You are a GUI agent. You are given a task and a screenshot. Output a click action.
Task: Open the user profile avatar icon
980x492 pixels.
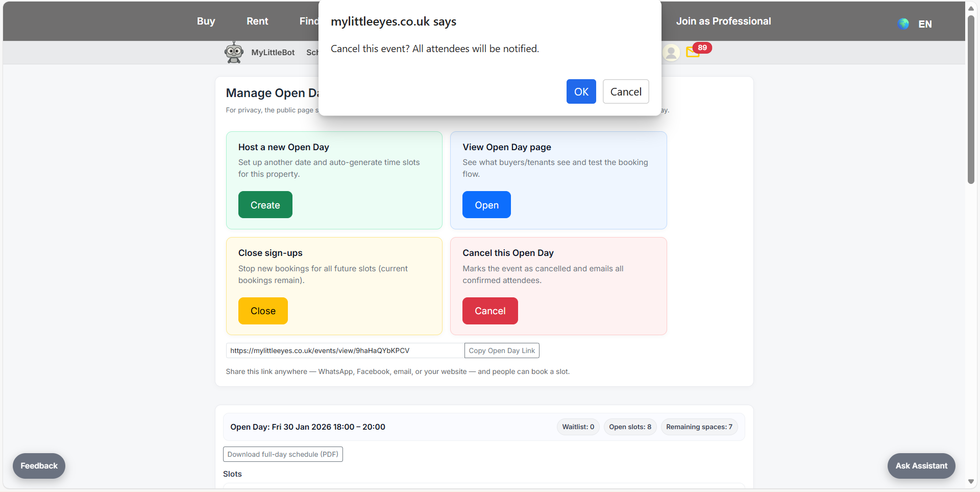tap(671, 52)
